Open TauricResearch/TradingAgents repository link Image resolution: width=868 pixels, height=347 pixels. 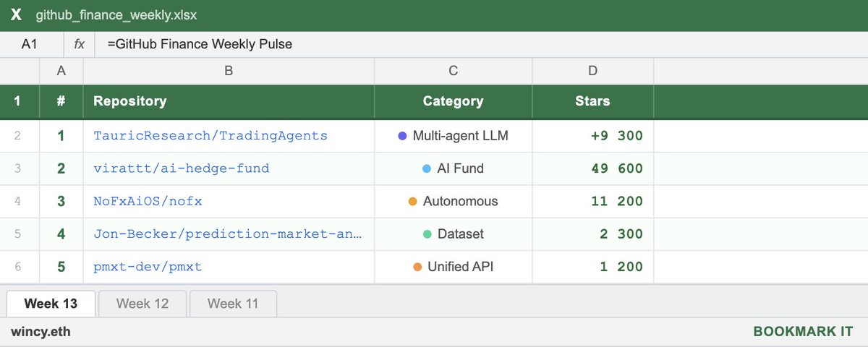coord(210,135)
